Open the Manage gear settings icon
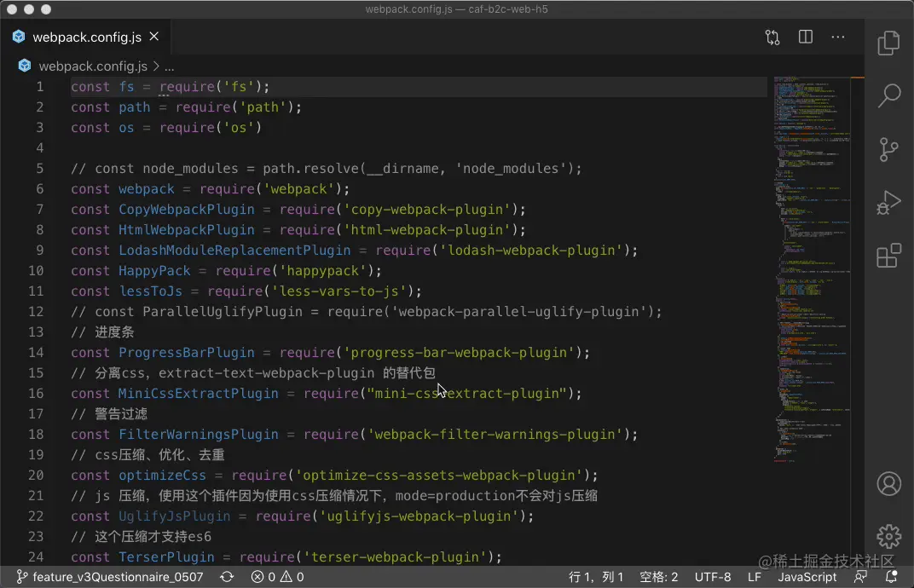The height and width of the screenshot is (588, 914). click(888, 536)
